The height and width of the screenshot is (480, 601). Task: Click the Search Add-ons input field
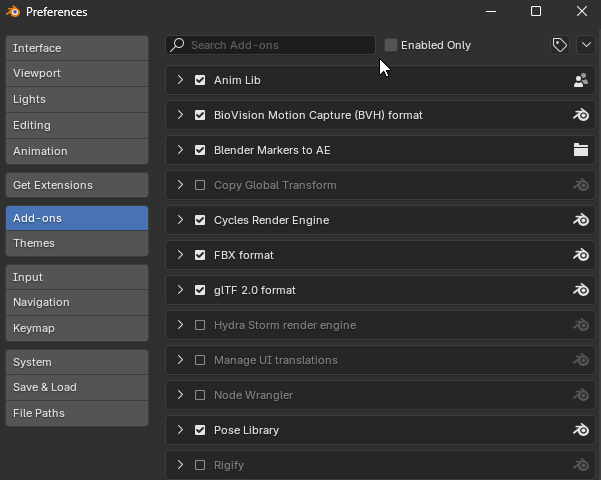coord(275,45)
